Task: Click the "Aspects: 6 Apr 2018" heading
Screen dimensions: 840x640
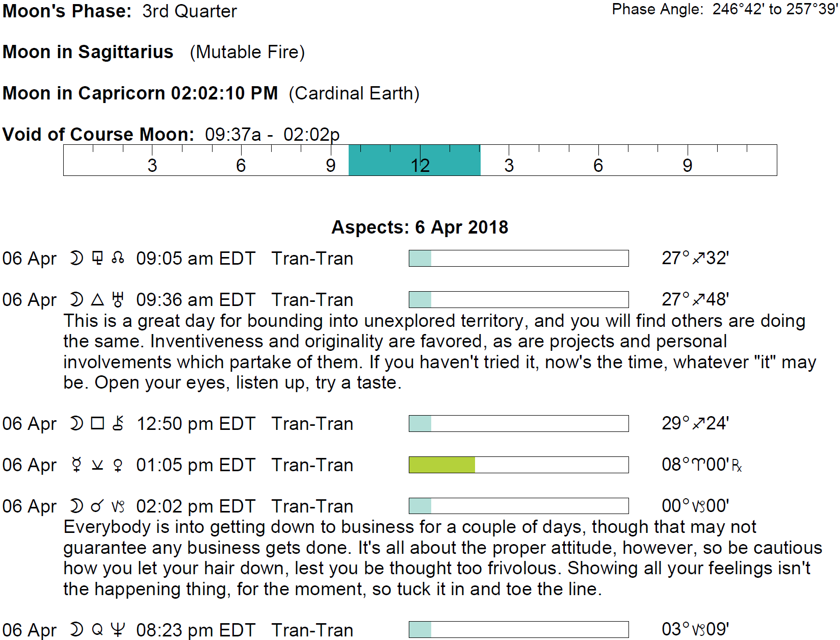Action: point(419,227)
